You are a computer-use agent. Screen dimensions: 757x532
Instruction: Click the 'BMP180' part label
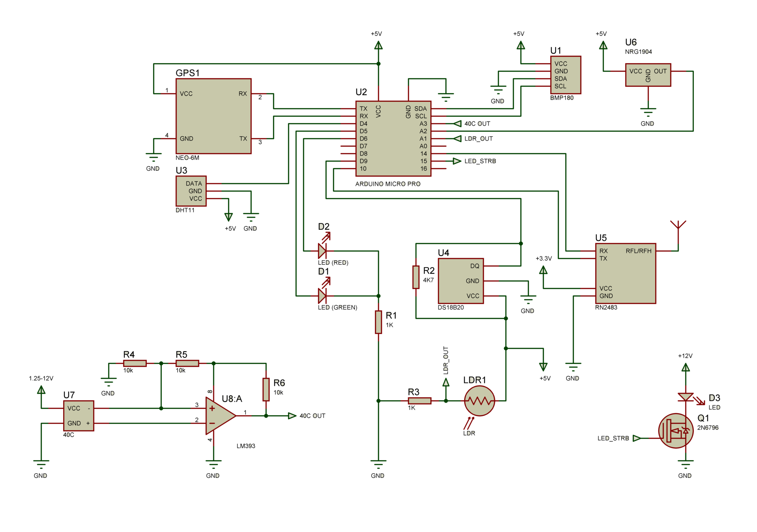562,98
